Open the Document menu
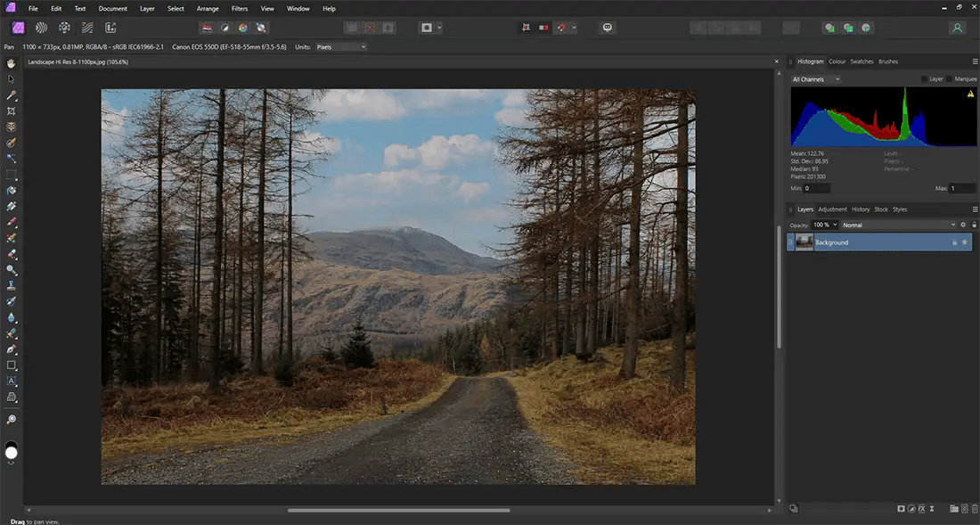Viewport: 980px width, 525px height. click(112, 9)
